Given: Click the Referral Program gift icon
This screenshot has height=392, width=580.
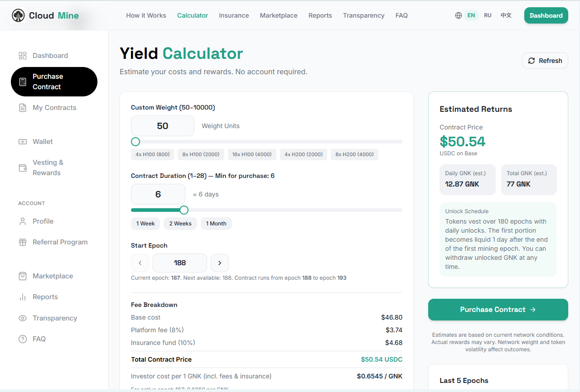Looking at the screenshot, I should tap(23, 242).
